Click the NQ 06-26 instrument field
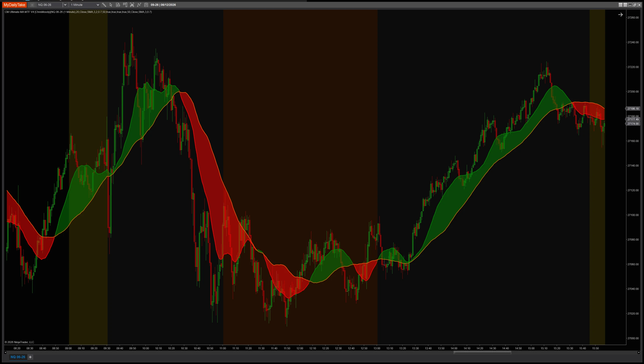 50,5
